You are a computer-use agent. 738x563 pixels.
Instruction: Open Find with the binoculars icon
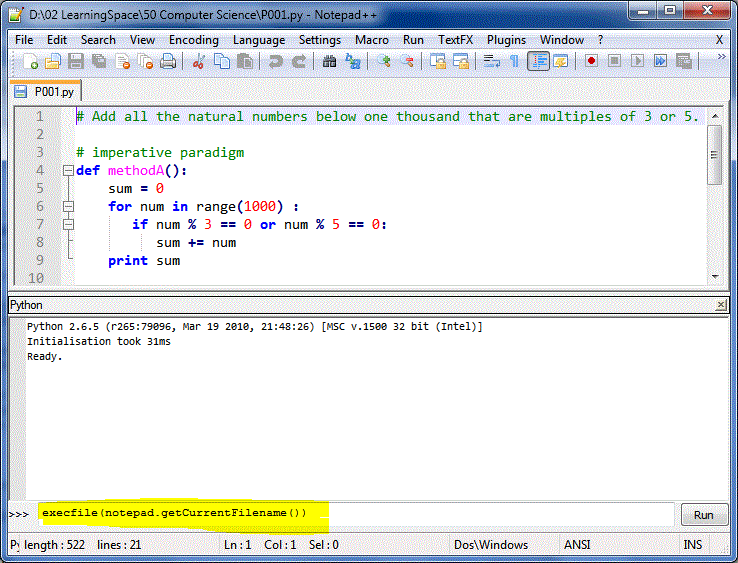pos(329,62)
